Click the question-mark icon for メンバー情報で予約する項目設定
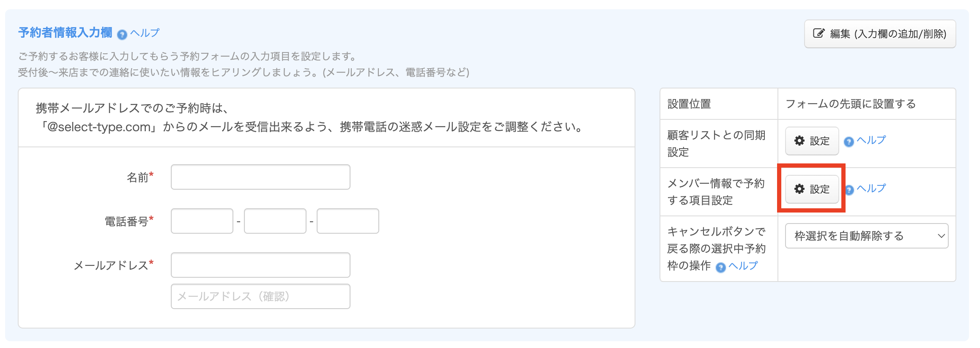 click(x=849, y=190)
